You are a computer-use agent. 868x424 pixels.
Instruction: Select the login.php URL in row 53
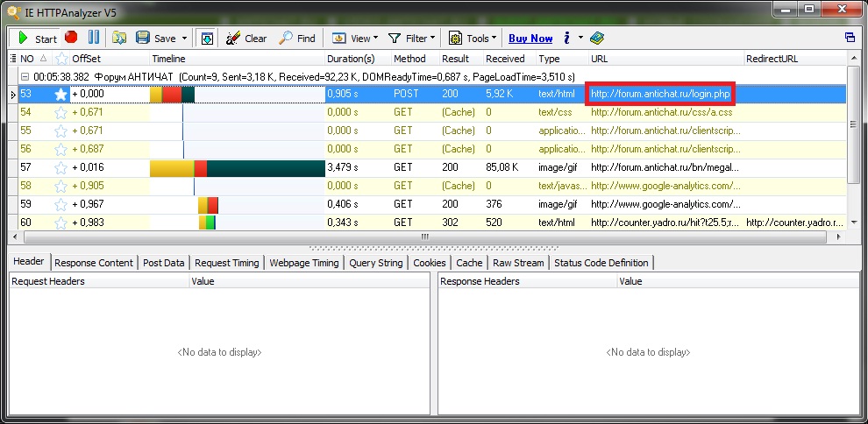click(660, 94)
